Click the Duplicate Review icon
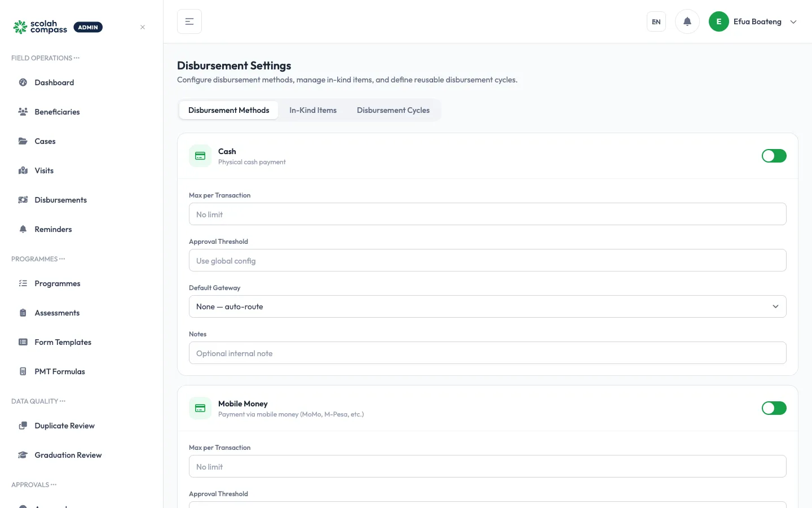The height and width of the screenshot is (508, 812). (23, 426)
